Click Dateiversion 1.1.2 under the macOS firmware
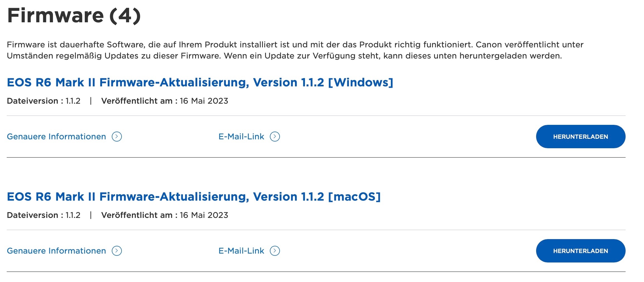Screen dimensions: 644x282 point(43,215)
